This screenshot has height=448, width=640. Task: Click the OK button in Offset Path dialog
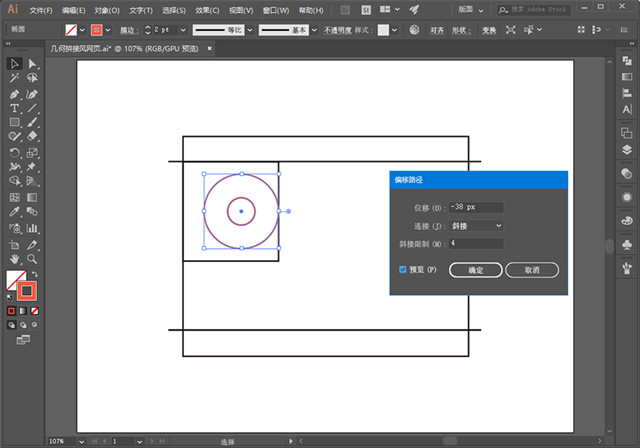475,270
